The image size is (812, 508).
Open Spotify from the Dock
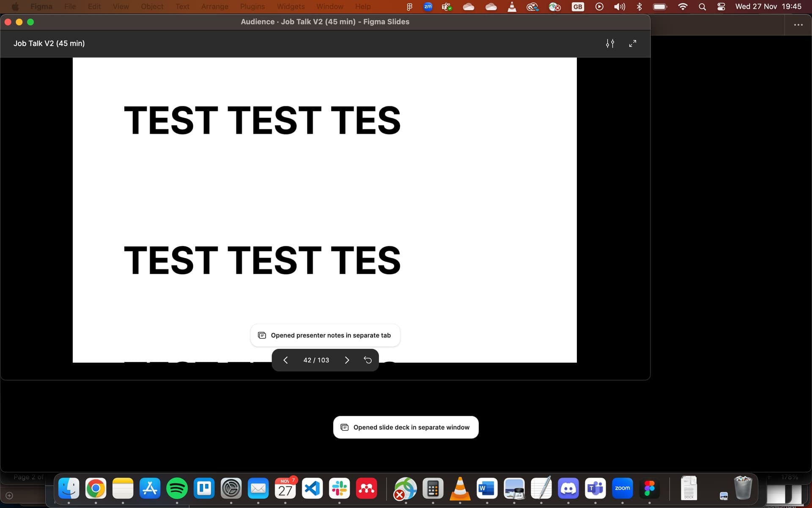click(x=177, y=489)
